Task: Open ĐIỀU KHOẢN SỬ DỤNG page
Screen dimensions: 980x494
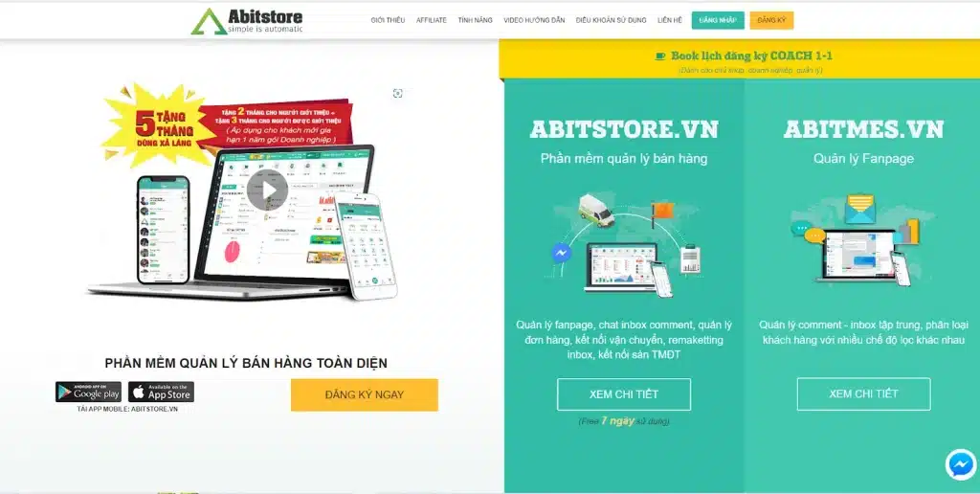Action: point(612,21)
